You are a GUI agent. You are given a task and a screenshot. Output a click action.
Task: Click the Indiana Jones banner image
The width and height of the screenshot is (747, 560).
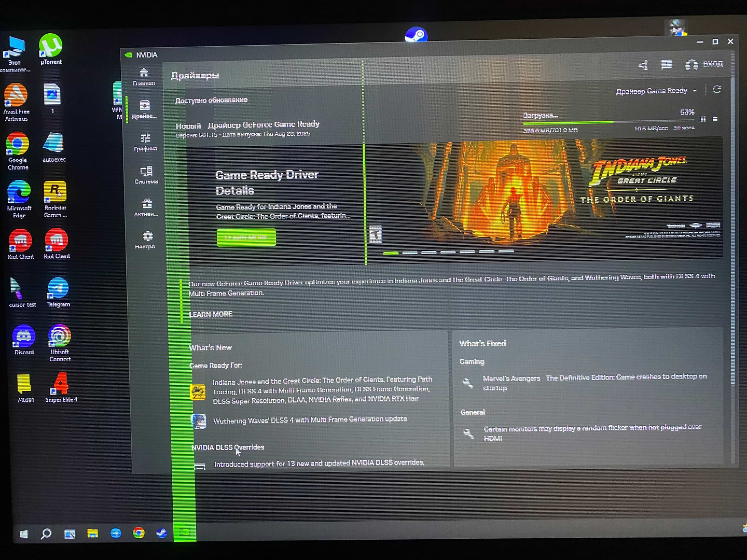tap(544, 200)
